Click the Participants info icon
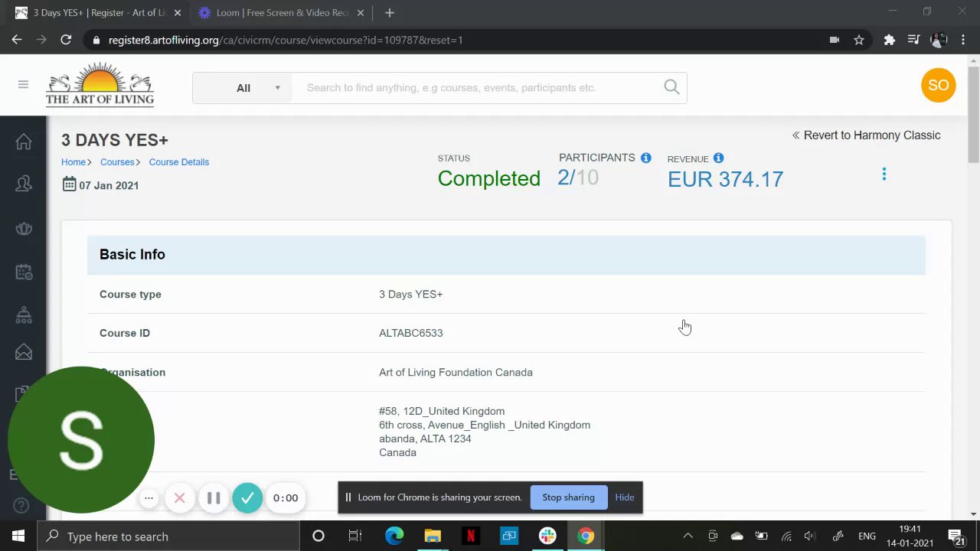The image size is (980, 551). [x=645, y=158]
